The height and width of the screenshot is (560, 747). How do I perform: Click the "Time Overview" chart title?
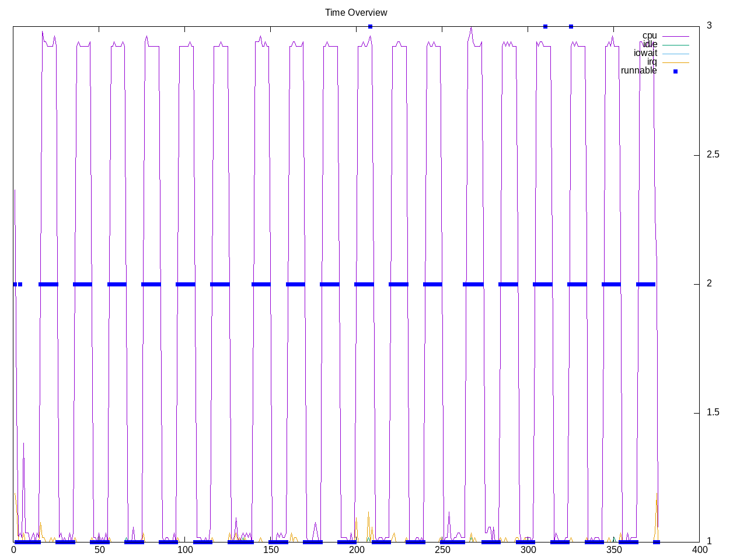(x=356, y=12)
